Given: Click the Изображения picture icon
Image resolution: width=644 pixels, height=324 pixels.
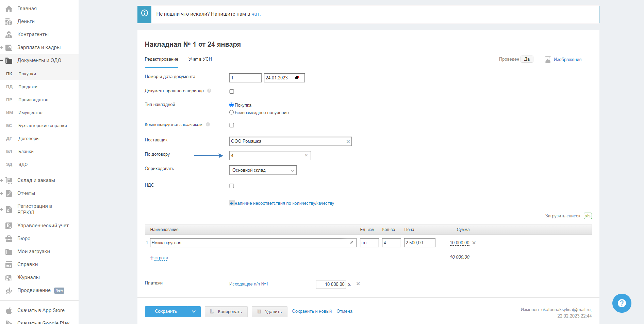Looking at the screenshot, I should [x=548, y=59].
